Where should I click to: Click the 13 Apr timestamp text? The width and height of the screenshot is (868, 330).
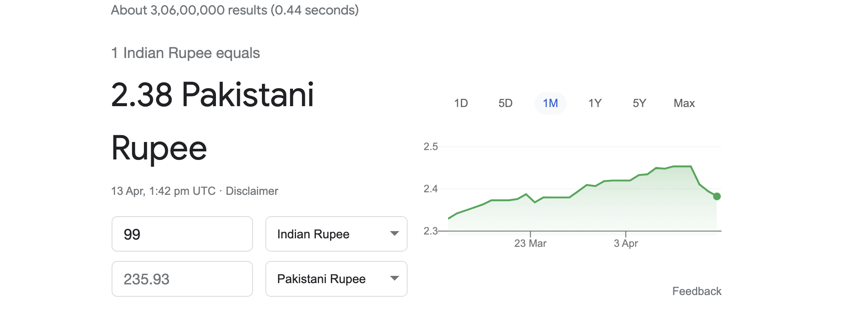point(163,191)
